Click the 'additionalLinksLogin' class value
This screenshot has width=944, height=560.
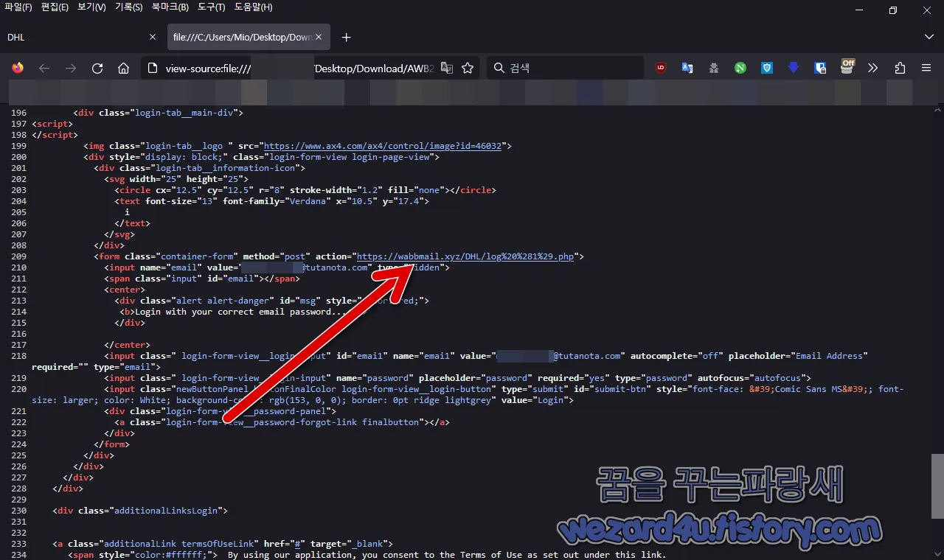click(166, 511)
